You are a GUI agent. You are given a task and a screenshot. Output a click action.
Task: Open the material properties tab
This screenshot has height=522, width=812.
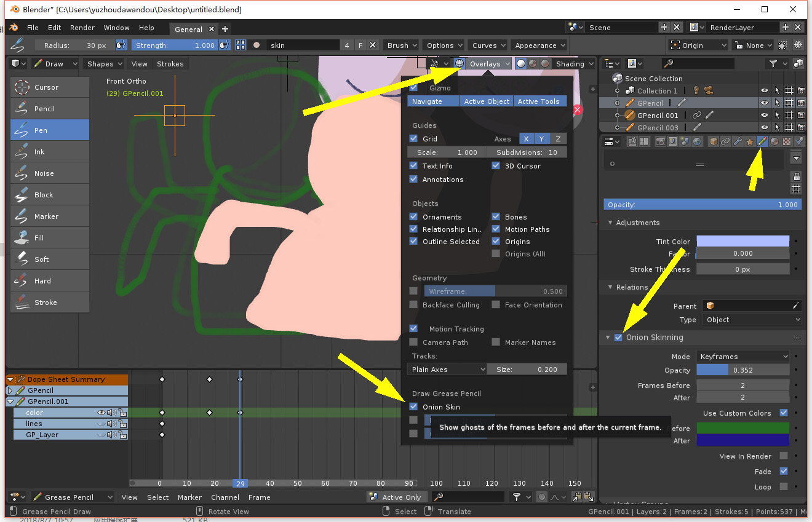(774, 141)
